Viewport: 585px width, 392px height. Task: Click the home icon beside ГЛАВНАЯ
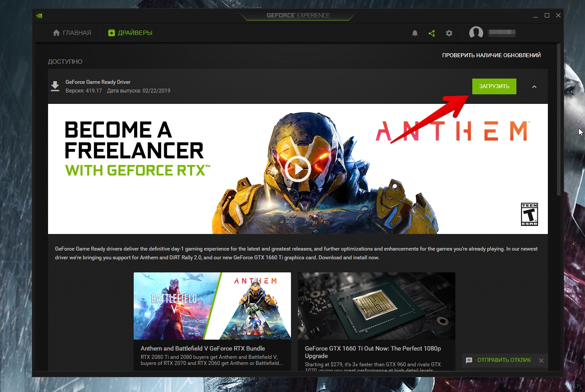[x=56, y=33]
